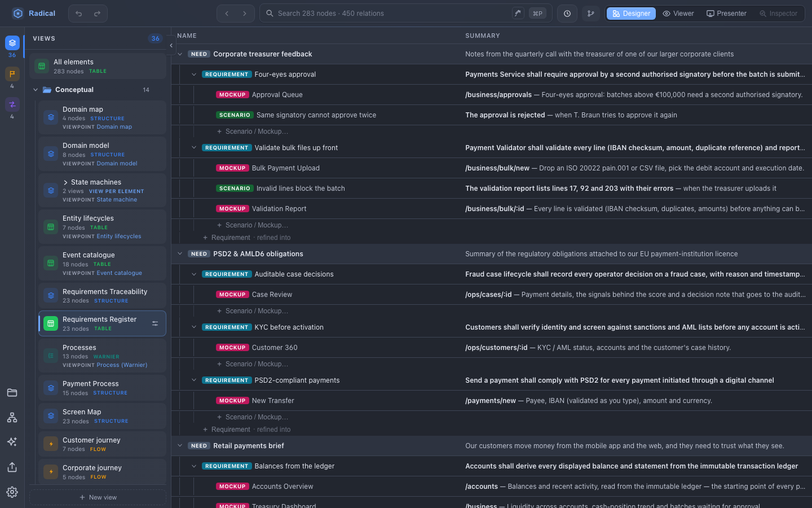Click the New view button
Screen dimensions: 812x508
pyautogui.click(x=98, y=497)
